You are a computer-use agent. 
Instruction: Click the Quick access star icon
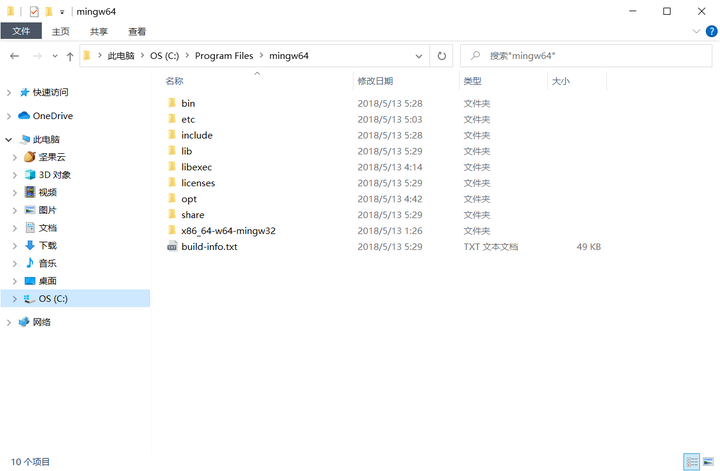(x=24, y=92)
